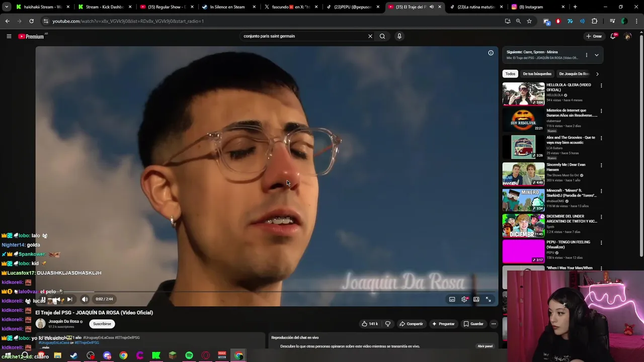Open options for Sincerely Me video
Screen dimensions: 644x362
point(601,165)
